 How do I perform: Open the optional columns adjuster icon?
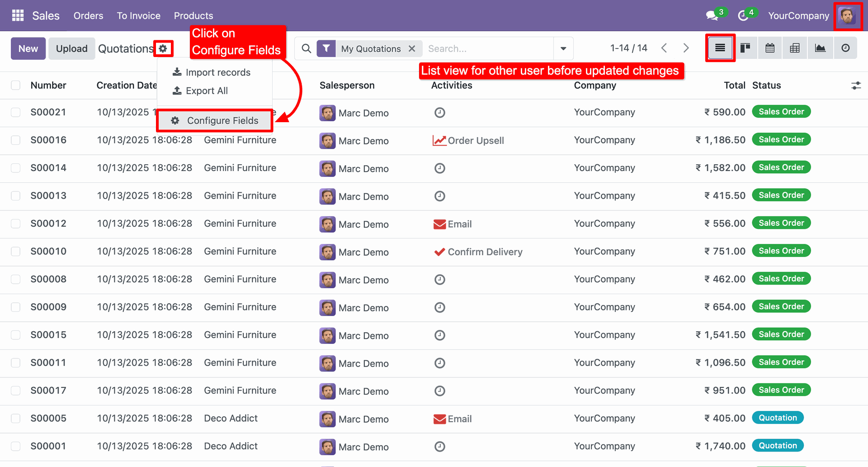pyautogui.click(x=856, y=86)
